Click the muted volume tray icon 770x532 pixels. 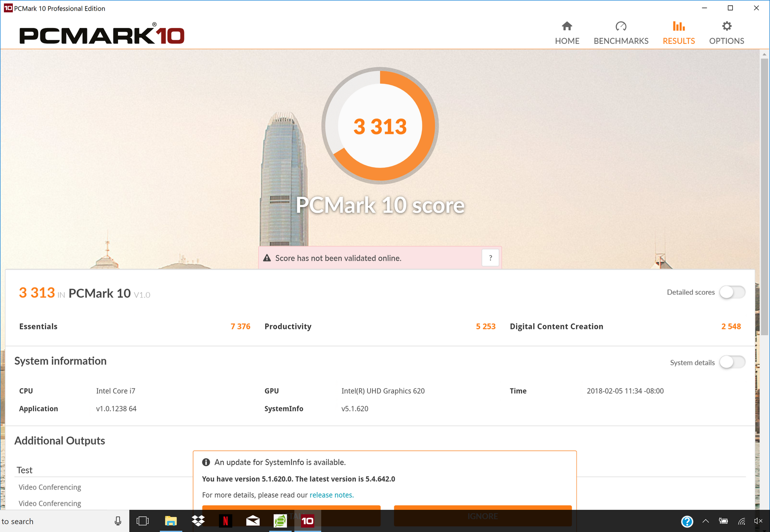[x=758, y=521]
